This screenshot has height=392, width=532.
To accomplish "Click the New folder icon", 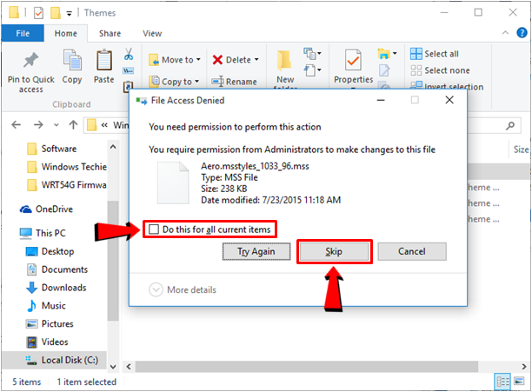I will (284, 60).
